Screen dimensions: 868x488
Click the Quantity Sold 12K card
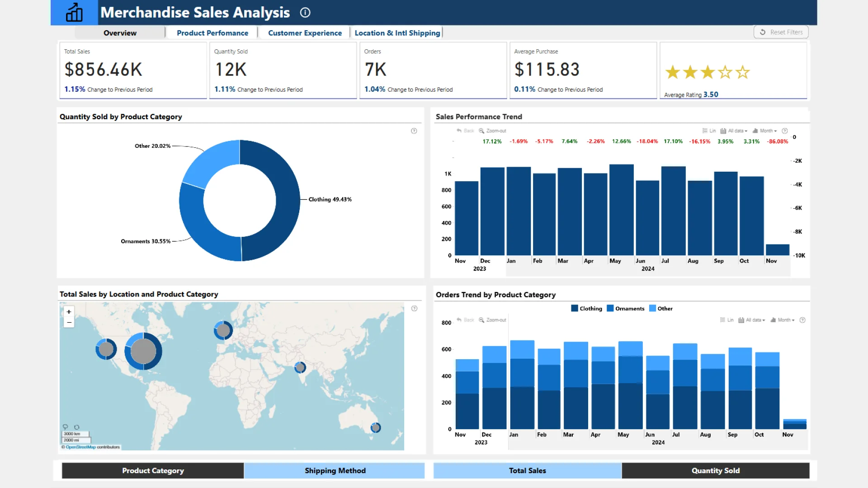coord(283,70)
